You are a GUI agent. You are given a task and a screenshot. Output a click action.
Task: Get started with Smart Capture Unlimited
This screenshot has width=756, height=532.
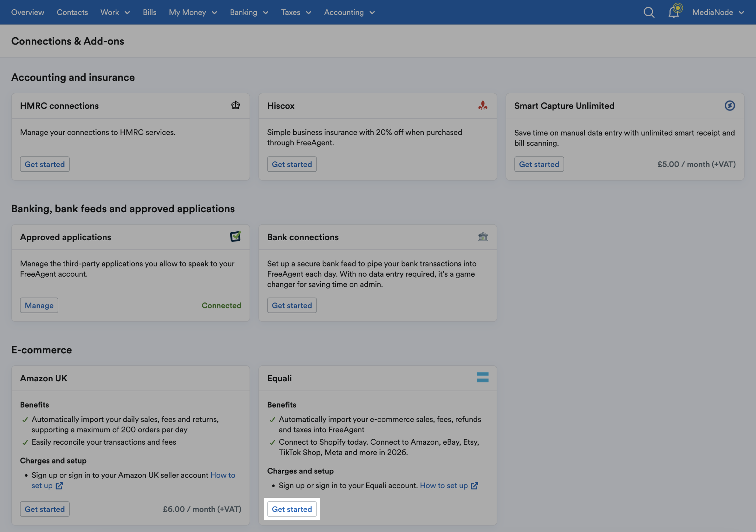tap(539, 164)
